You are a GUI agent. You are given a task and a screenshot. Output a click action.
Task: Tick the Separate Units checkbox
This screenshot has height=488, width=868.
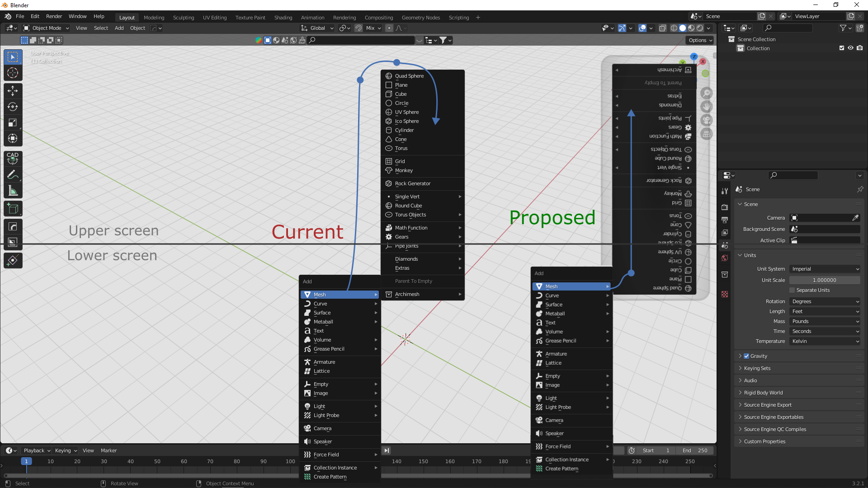[792, 290]
